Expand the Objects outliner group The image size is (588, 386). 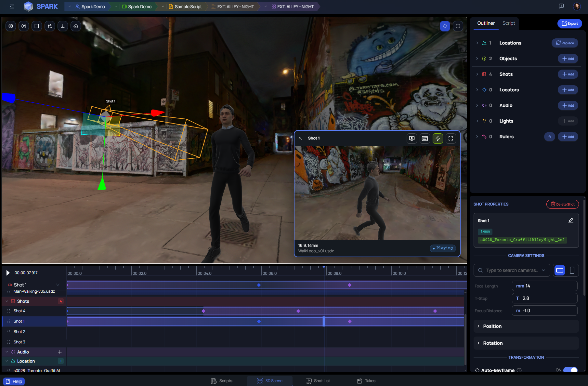[477, 59]
